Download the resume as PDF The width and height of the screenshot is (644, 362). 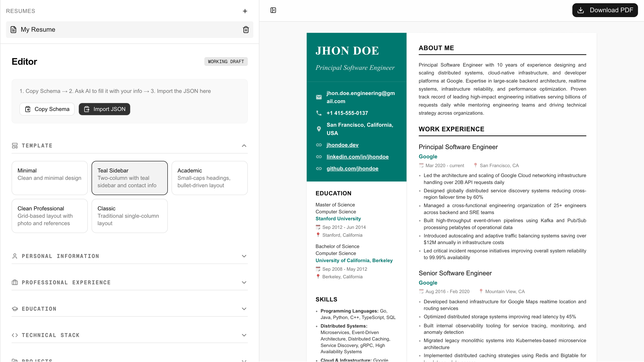605,10
